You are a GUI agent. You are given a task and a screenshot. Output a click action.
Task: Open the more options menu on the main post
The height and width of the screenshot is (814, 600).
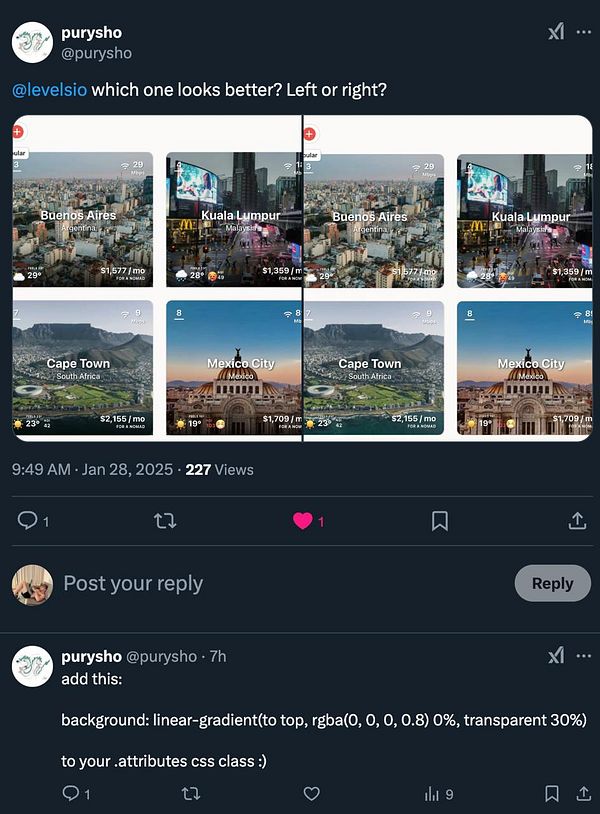point(583,31)
